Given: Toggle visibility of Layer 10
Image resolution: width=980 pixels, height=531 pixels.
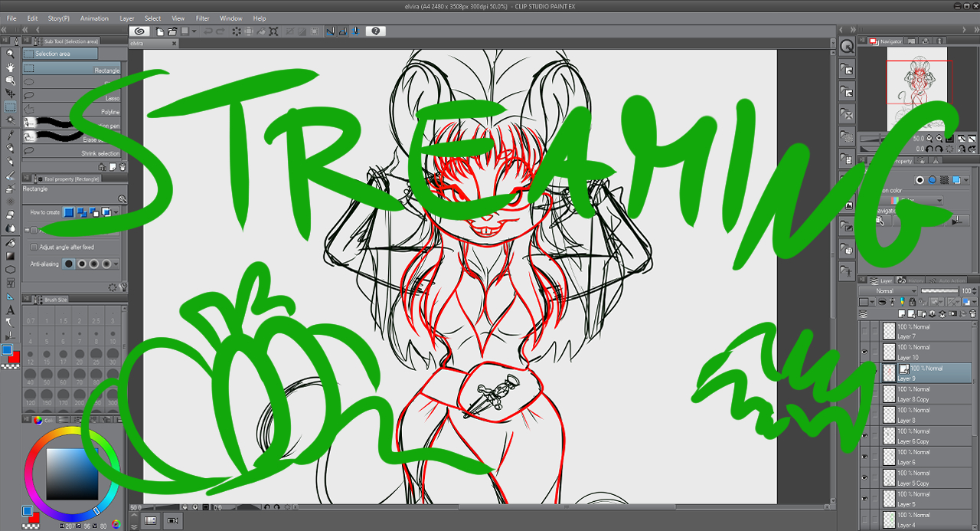Looking at the screenshot, I should [x=865, y=352].
